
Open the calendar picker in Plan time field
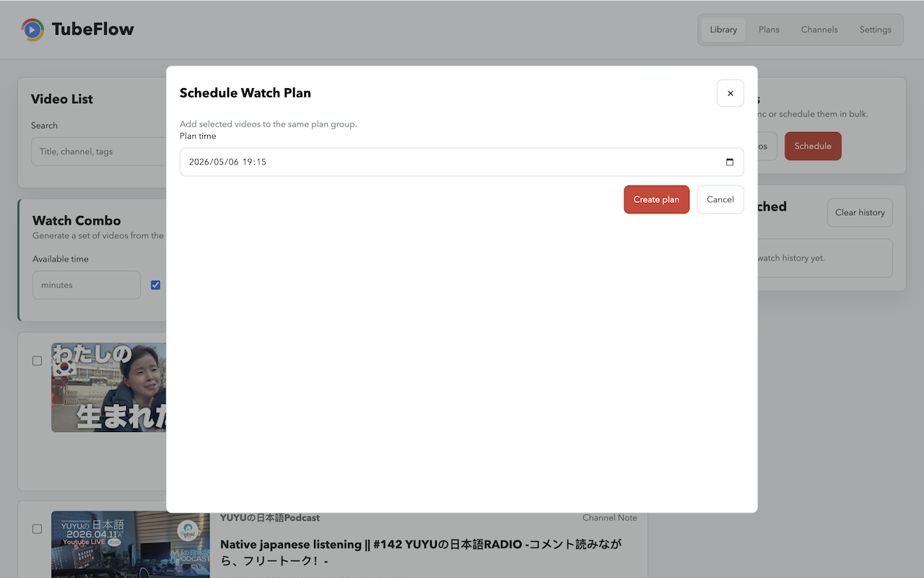pos(729,162)
